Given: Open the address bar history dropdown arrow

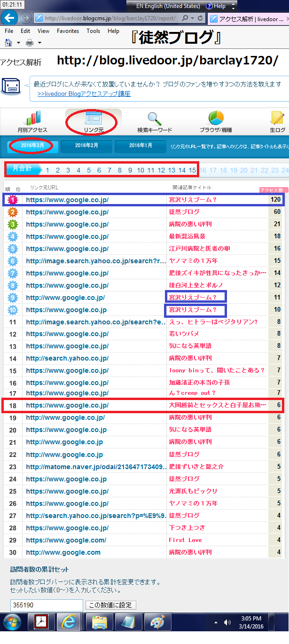Looking at the screenshot, I should click(x=193, y=18).
